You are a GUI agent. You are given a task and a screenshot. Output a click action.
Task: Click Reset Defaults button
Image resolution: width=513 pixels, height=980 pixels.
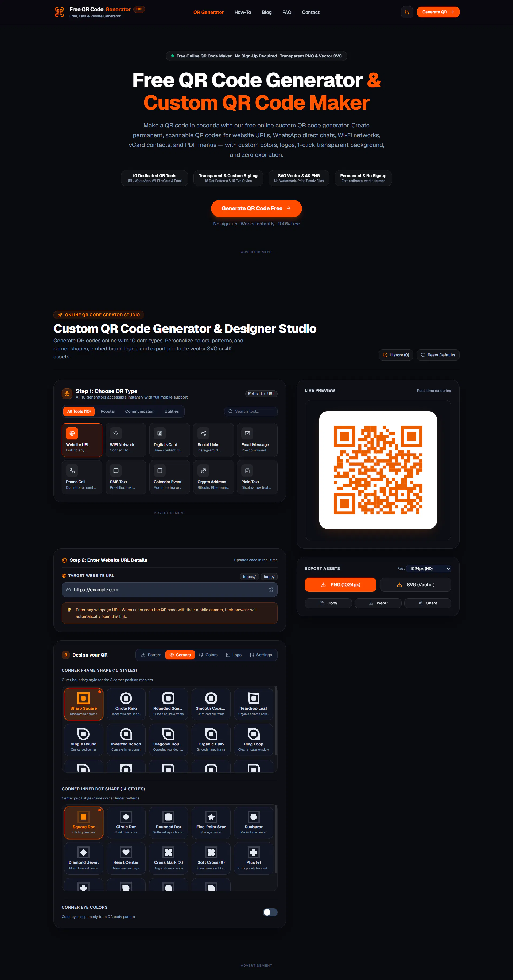(x=438, y=355)
